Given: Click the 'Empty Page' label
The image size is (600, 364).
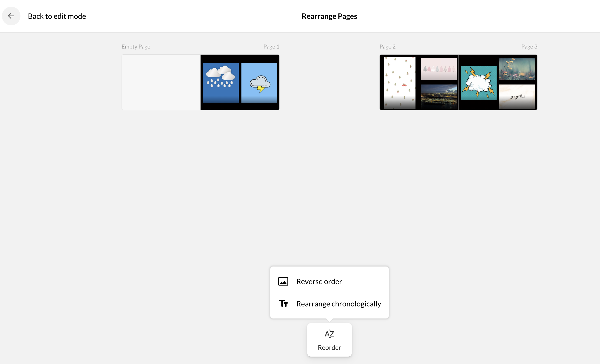Looking at the screenshot, I should pos(136,46).
